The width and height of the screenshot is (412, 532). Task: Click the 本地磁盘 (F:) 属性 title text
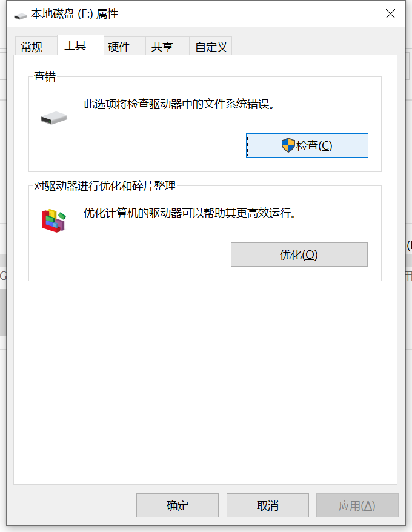pyautogui.click(x=75, y=14)
